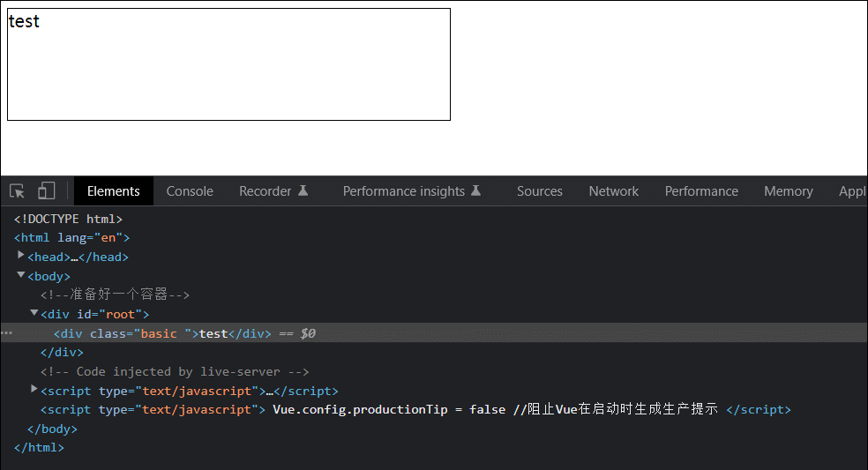Image resolution: width=868 pixels, height=470 pixels.
Task: Click the ellipsis actions beside selected node
Action: (7, 332)
